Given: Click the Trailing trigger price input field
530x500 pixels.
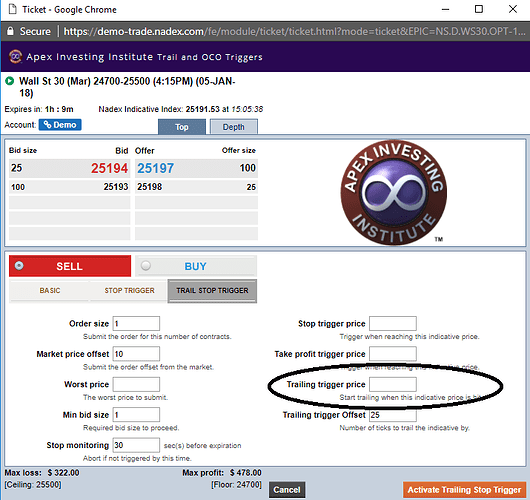Looking at the screenshot, I should pyautogui.click(x=393, y=384).
